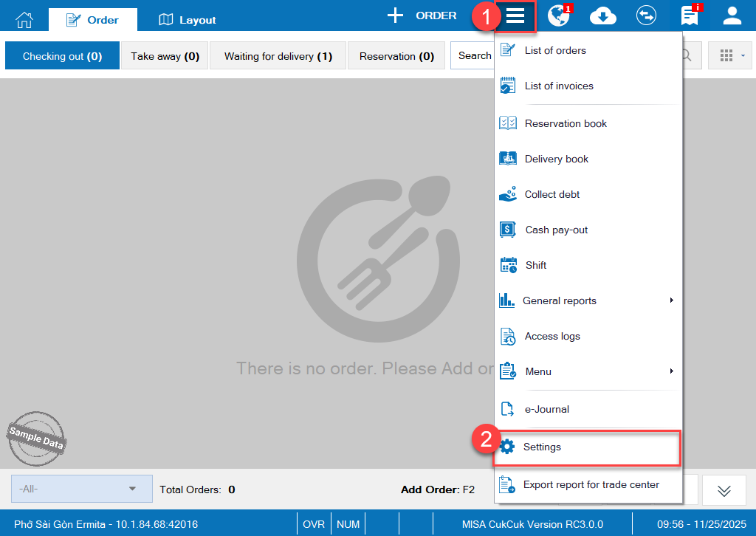Open Waiting for delivery tab

(278, 56)
